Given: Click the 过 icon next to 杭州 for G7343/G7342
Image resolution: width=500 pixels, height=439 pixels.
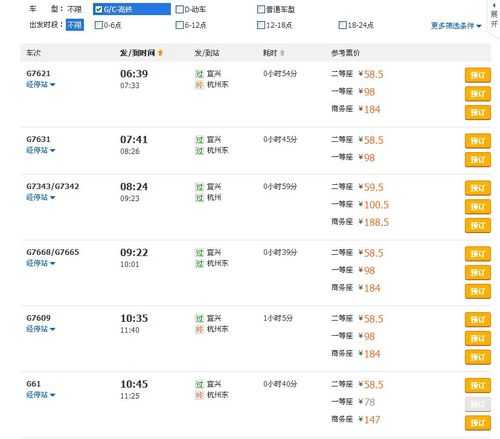Looking at the screenshot, I should click(199, 198).
